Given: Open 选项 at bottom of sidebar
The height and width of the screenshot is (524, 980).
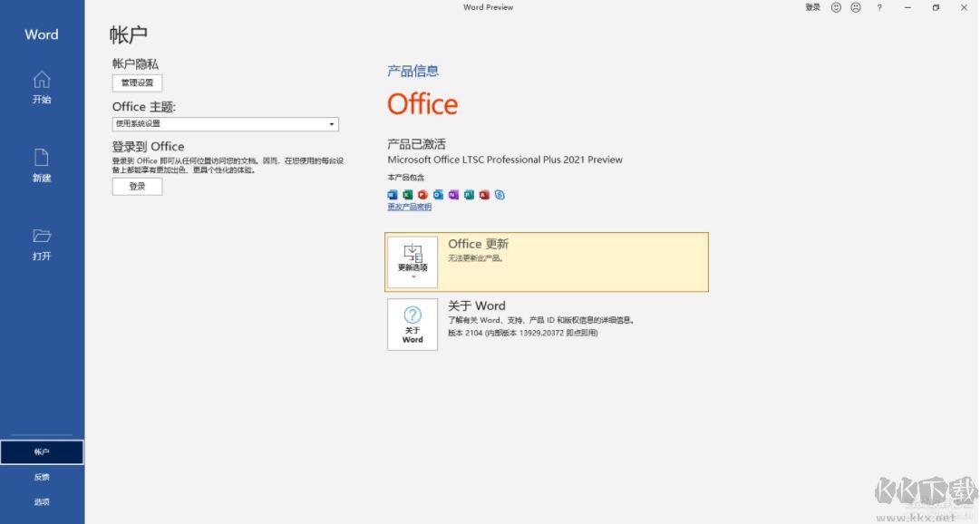Looking at the screenshot, I should pyautogui.click(x=42, y=500).
